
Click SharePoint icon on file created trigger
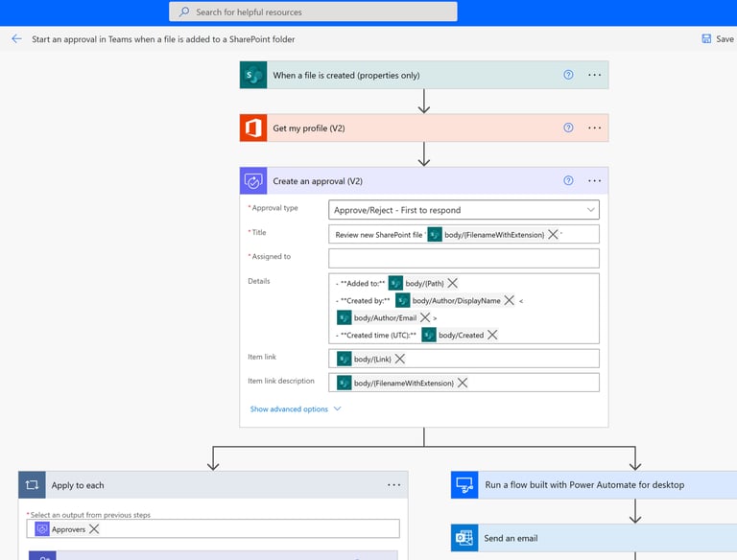coord(253,75)
